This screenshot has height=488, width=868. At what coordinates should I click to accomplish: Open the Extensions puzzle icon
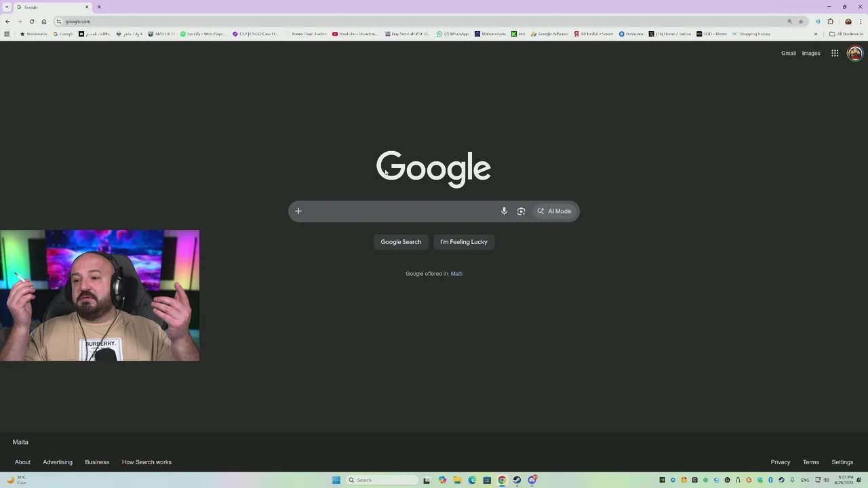(830, 21)
